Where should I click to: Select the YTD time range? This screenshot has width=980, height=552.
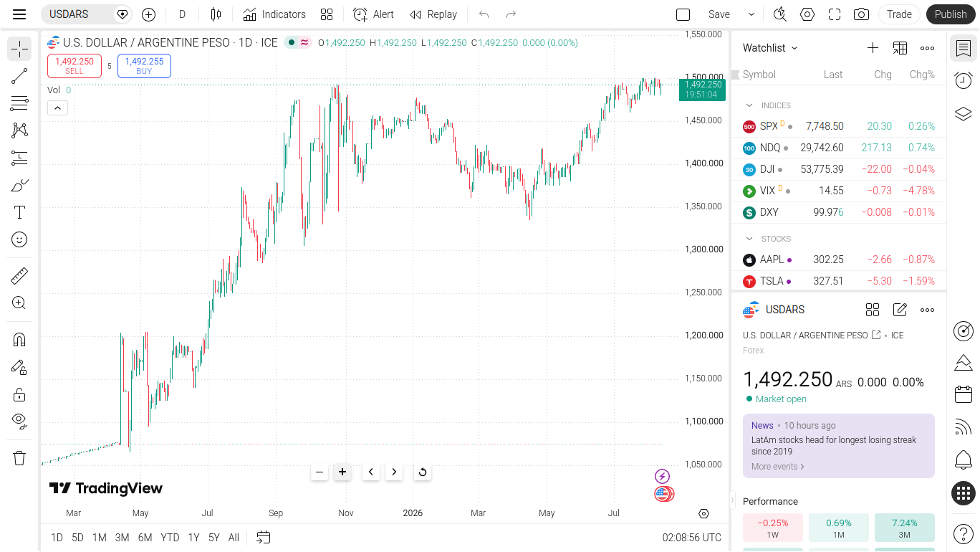tap(170, 538)
